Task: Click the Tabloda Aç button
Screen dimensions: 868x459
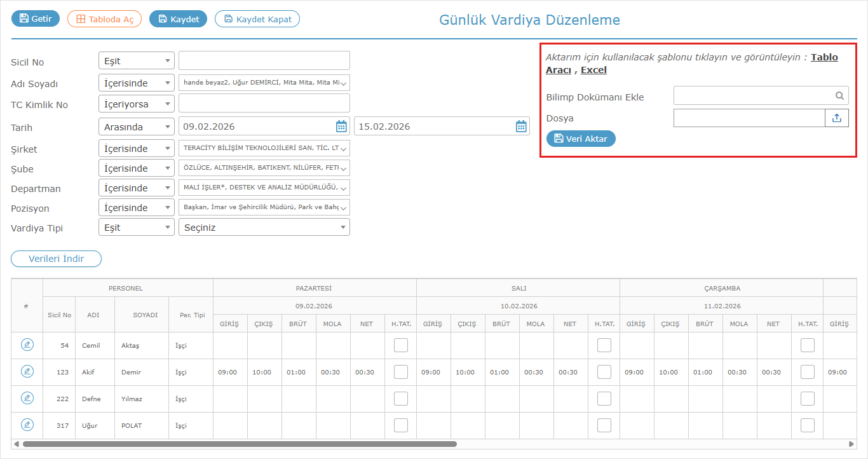Action: pyautogui.click(x=105, y=19)
